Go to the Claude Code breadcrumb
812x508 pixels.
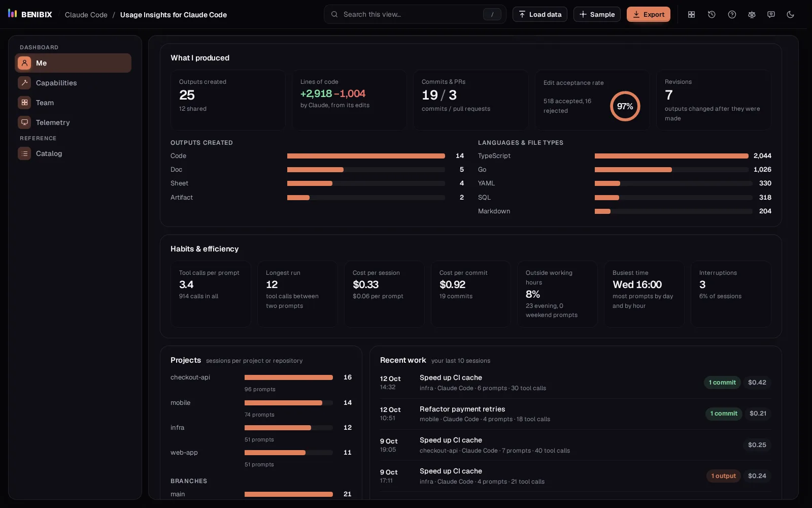pos(86,15)
